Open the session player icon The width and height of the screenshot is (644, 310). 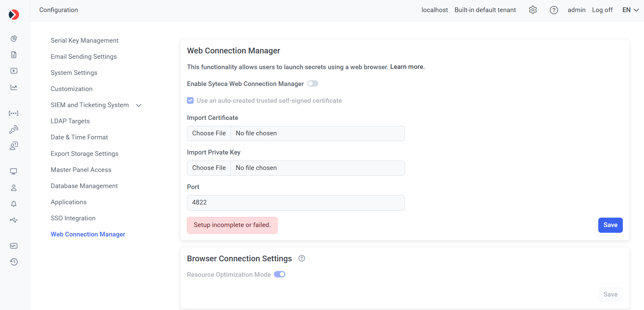(x=13, y=71)
